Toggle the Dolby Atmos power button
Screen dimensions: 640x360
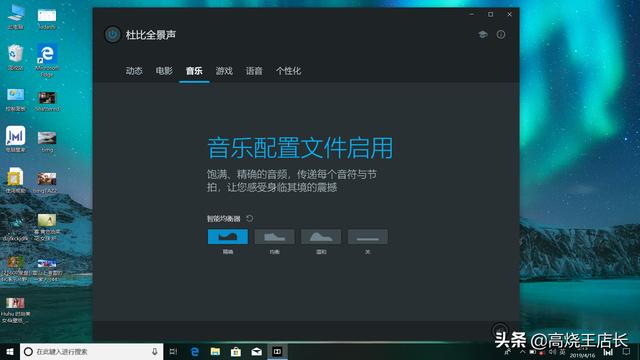click(112, 35)
